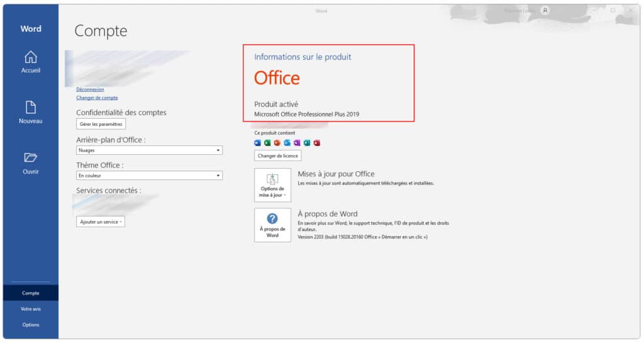Click the Changer de licence button
Screen dimensions: 644x343
[x=277, y=155]
